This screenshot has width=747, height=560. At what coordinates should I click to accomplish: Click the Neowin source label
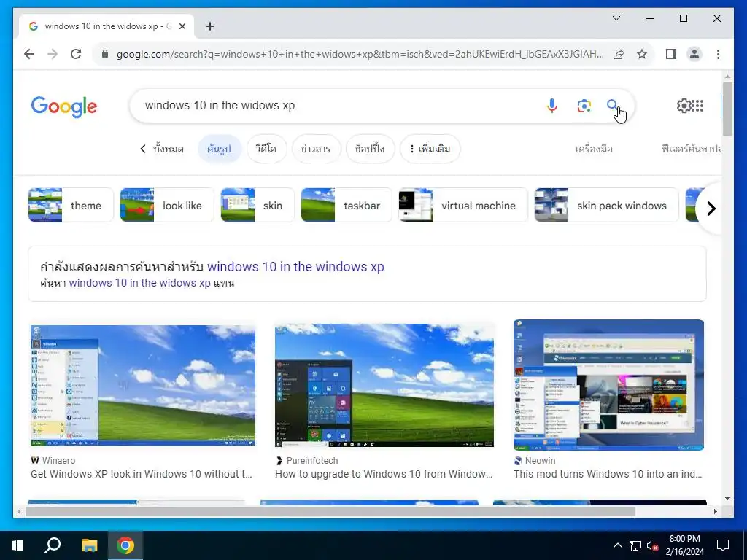point(540,461)
